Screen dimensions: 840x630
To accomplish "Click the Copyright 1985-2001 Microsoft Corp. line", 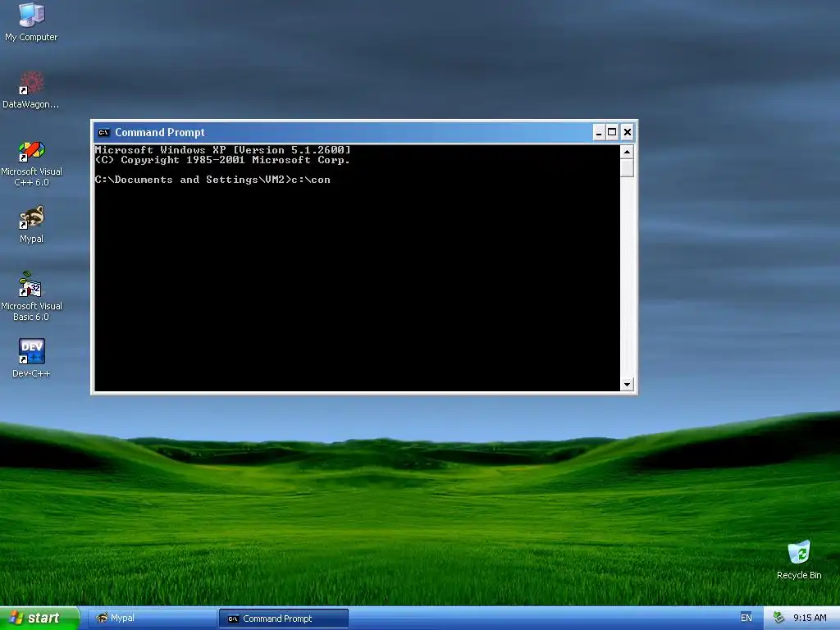I will [x=222, y=160].
